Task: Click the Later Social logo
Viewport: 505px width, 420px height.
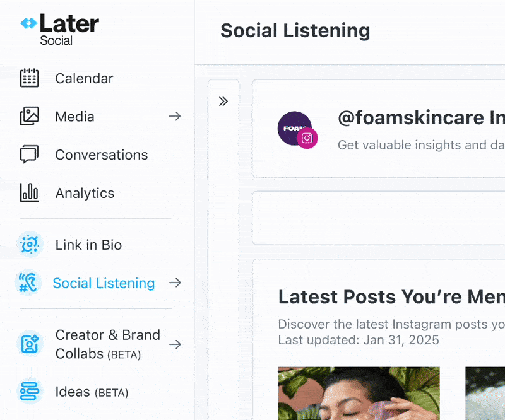Action: 59,29
